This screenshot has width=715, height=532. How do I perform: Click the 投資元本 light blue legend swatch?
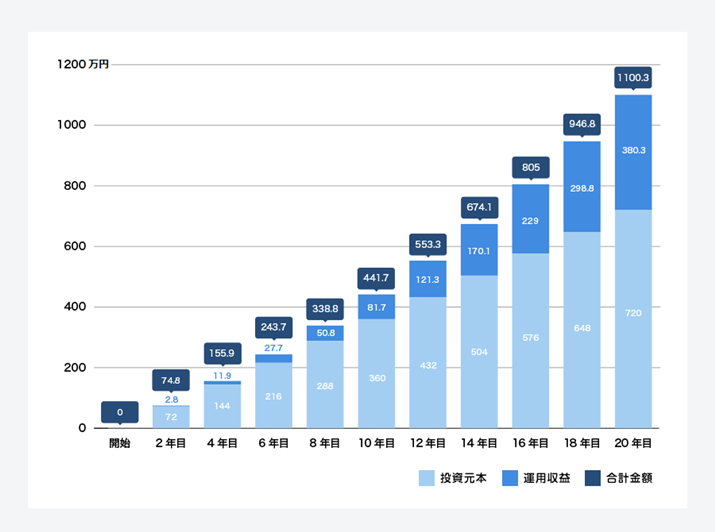(x=426, y=478)
